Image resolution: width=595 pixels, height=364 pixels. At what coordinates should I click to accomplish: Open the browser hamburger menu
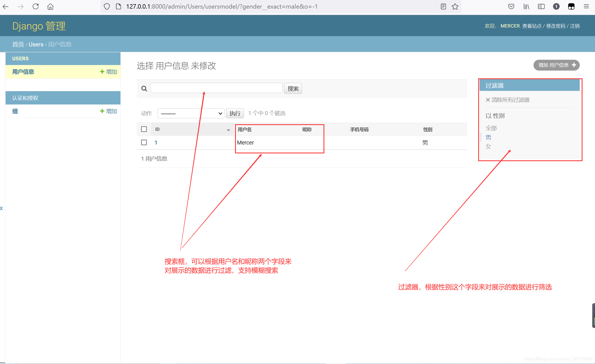(586, 6)
